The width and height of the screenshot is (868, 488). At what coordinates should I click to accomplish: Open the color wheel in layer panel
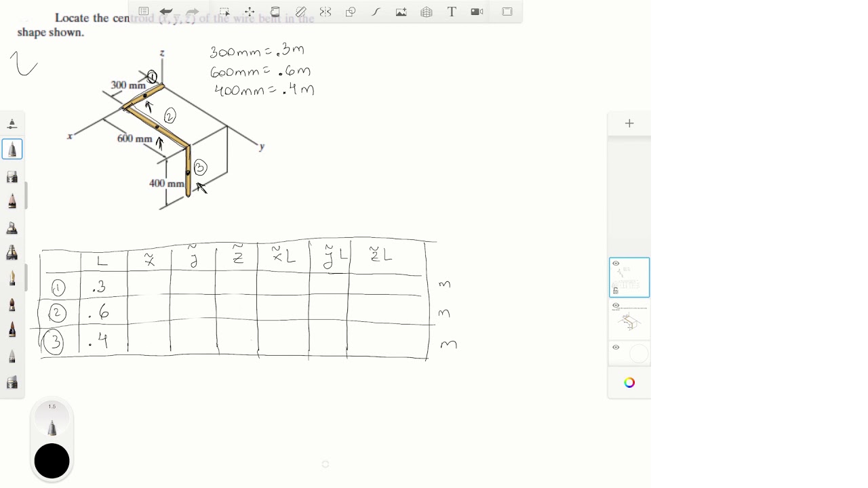pyautogui.click(x=629, y=383)
